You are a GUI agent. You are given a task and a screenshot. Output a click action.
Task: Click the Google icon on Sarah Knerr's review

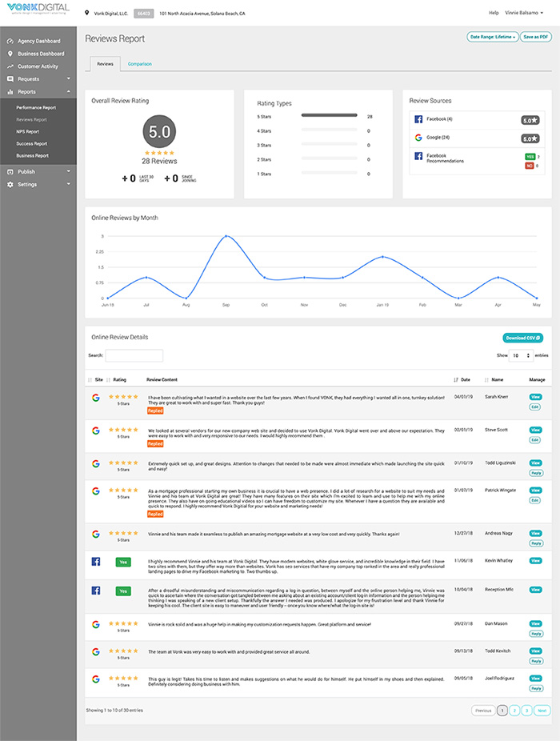tap(95, 398)
